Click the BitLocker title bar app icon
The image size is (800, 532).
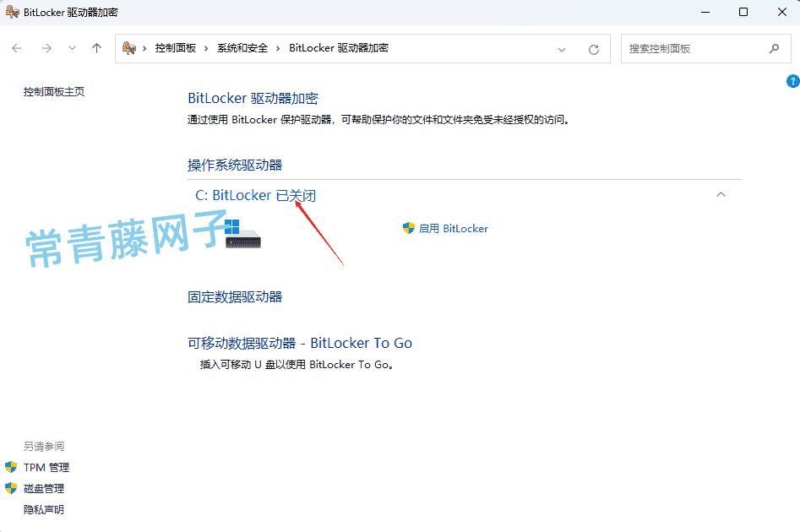click(12, 12)
